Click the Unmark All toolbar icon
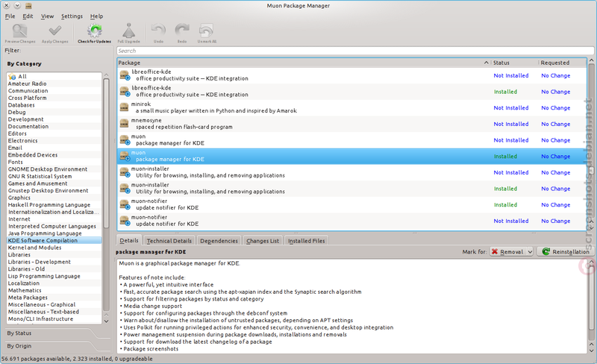597x364 pixels. [207, 31]
